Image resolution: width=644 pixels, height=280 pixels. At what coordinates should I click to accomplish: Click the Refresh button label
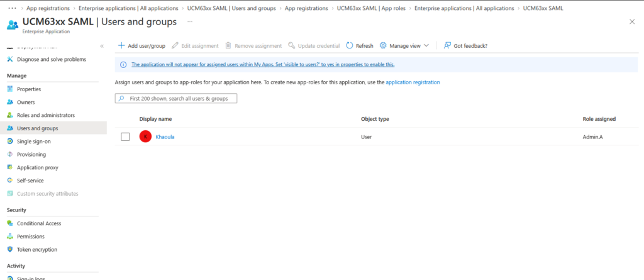pyautogui.click(x=364, y=46)
